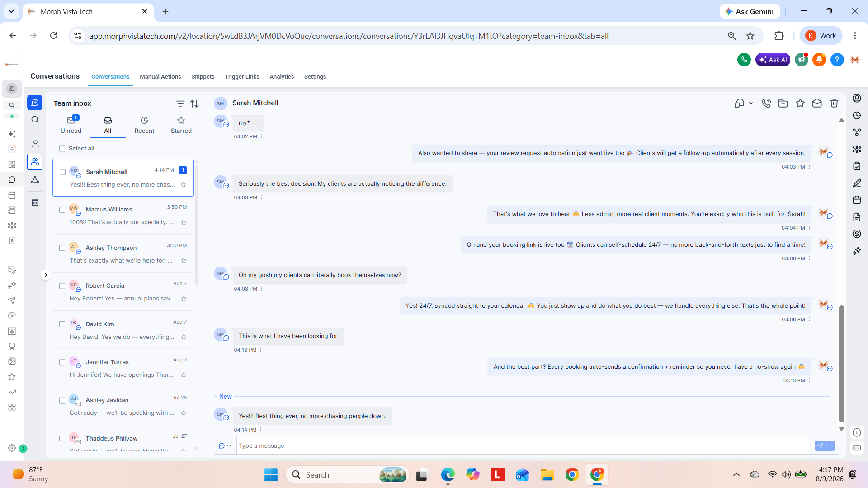This screenshot has height=488, width=868.
Task: Switch to the Recent tab
Action: 144,125
